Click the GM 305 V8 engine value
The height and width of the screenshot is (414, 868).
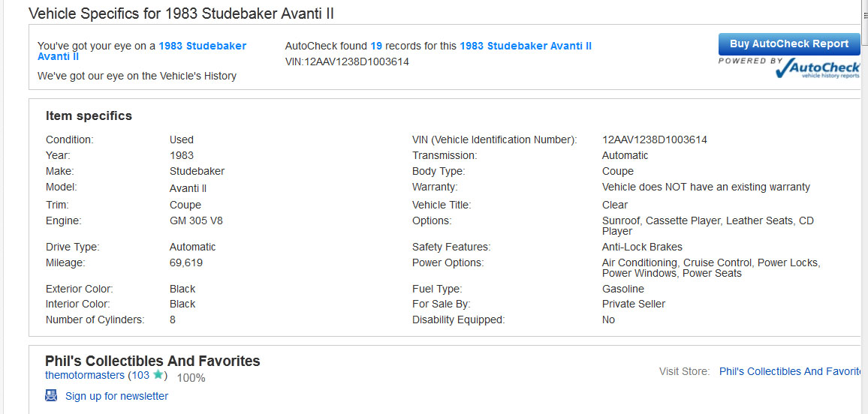(196, 221)
